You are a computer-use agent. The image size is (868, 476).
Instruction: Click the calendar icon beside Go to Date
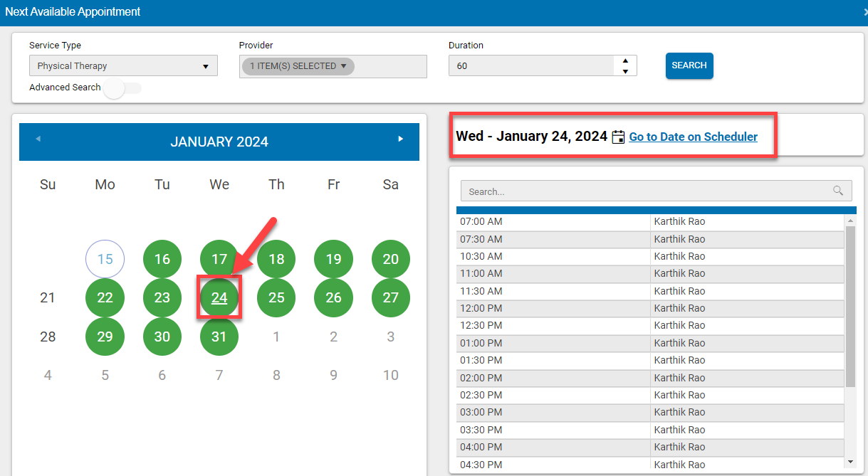point(618,136)
